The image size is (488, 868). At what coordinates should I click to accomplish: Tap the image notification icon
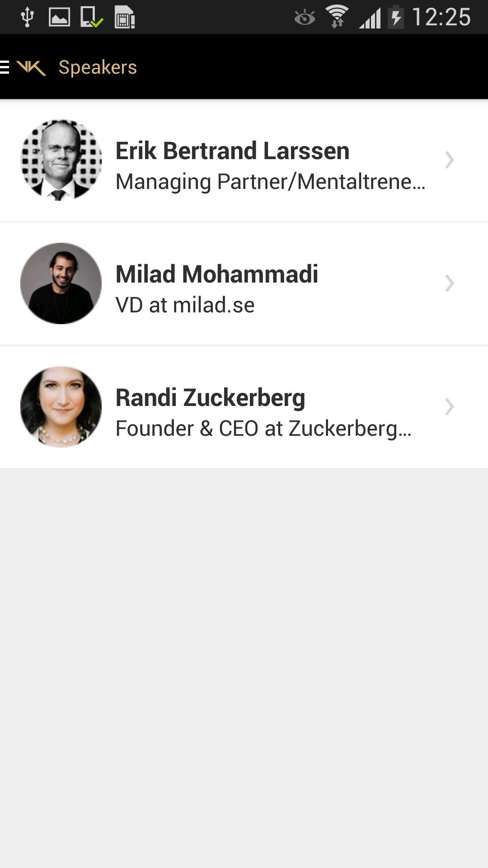(59, 17)
